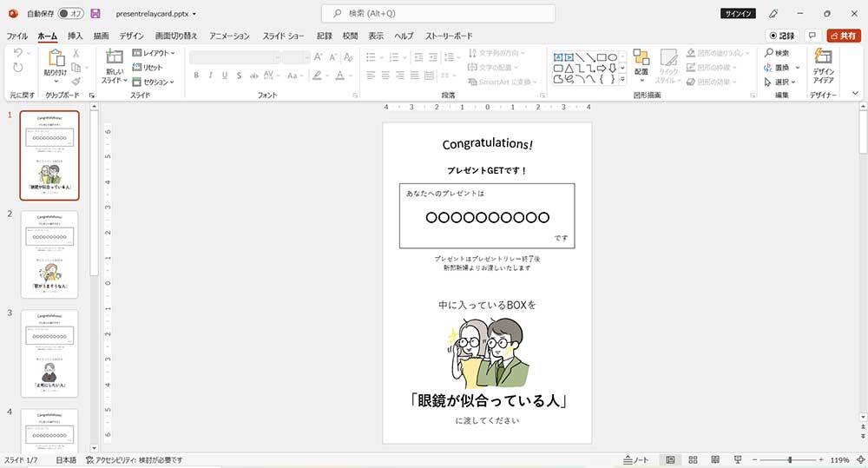Image resolution: width=868 pixels, height=468 pixels.
Task: Open Quick Styles gallery
Action: [668, 67]
